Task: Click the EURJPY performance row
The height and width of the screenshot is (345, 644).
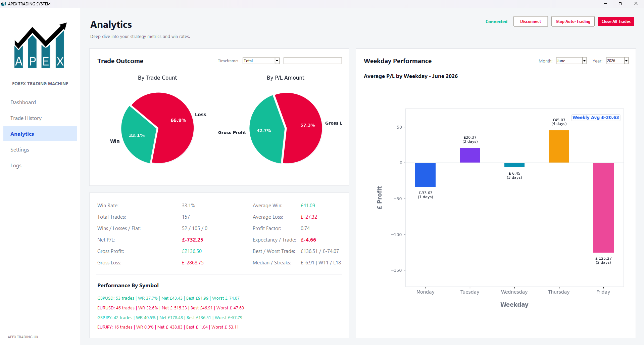Action: tap(168, 327)
